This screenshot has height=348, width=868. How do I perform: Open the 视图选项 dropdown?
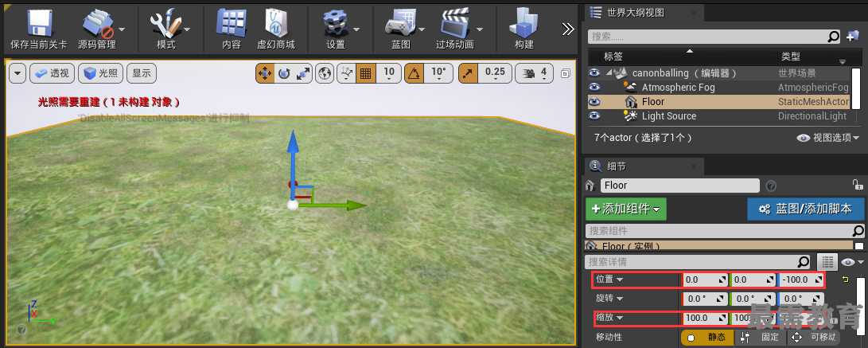[x=828, y=138]
